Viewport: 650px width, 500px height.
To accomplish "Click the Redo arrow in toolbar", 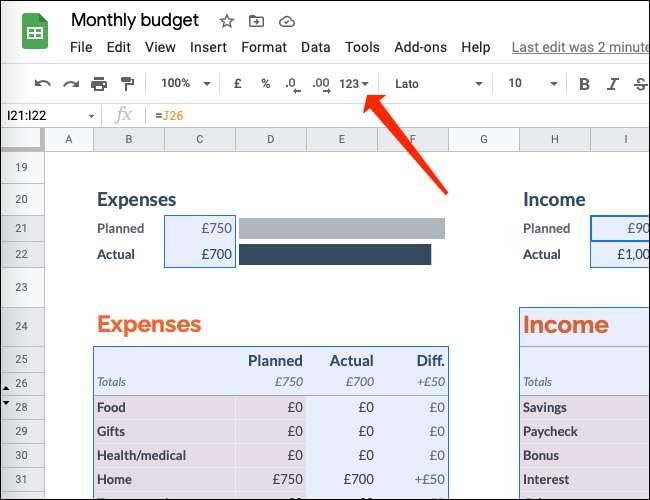I will click(70, 84).
